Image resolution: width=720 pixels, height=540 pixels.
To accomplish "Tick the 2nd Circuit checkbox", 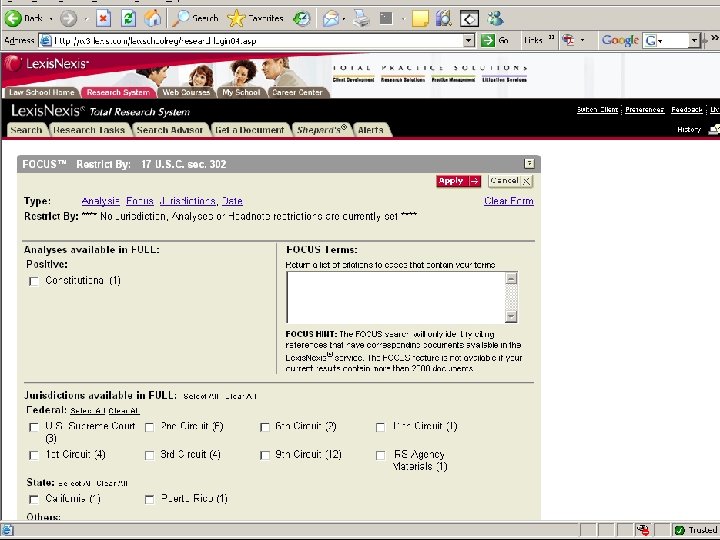I will [149, 427].
